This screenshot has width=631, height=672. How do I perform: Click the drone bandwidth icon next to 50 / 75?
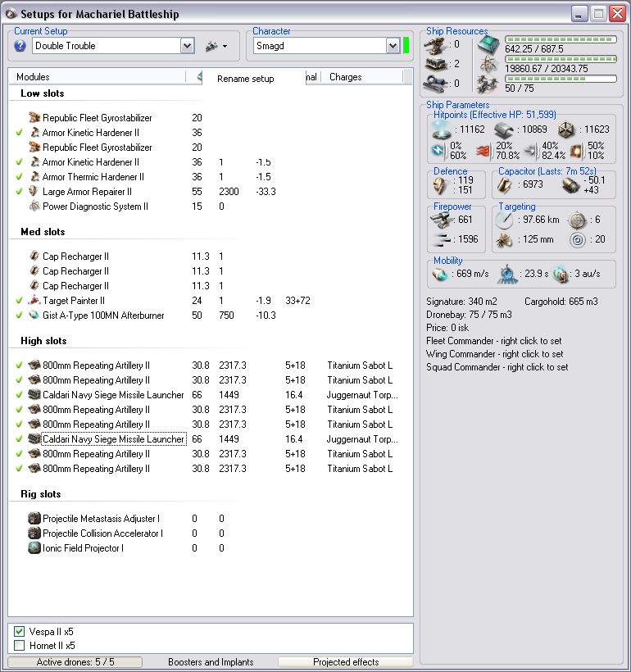tap(488, 84)
